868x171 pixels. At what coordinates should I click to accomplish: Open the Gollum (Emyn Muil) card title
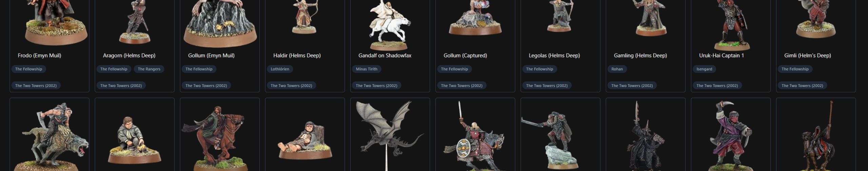[x=211, y=56]
